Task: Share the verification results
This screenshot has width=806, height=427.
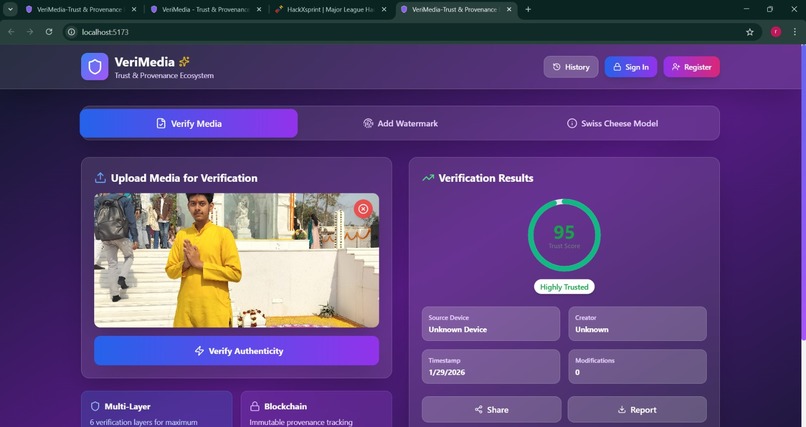Action: [x=491, y=410]
